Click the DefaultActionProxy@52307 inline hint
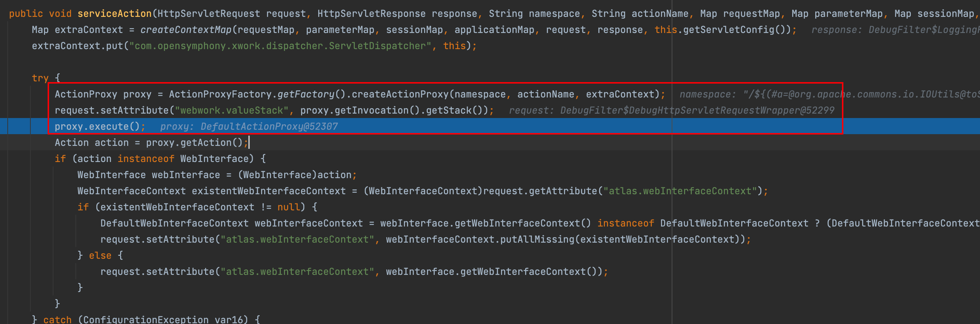The width and height of the screenshot is (980, 324). coord(268,126)
